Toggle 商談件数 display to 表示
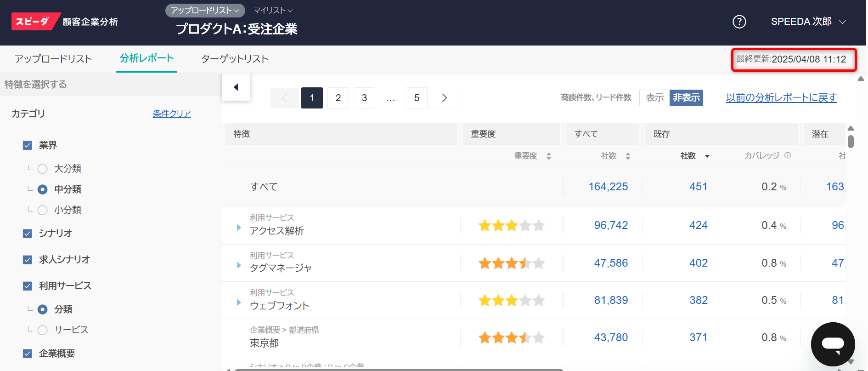 654,97
